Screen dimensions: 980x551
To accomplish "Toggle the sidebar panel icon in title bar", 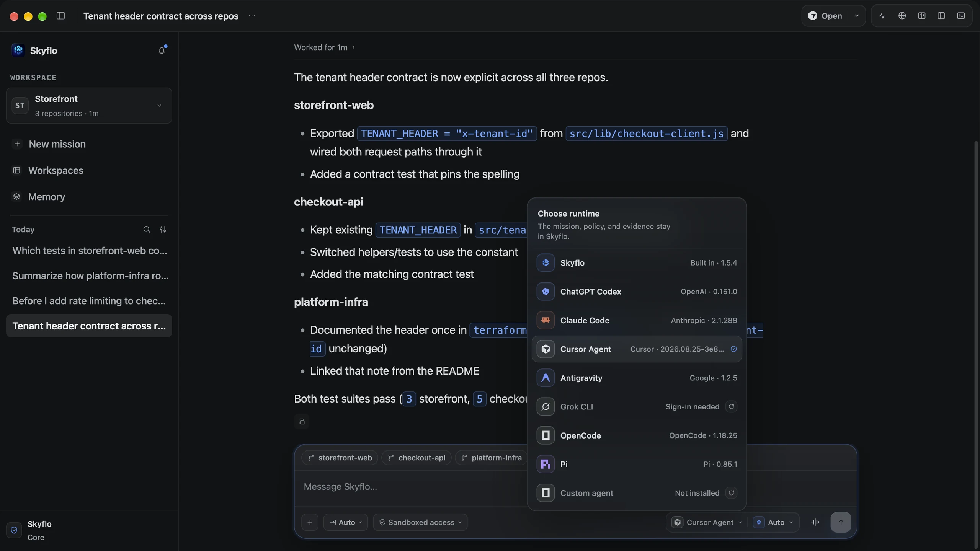I will coord(60,16).
